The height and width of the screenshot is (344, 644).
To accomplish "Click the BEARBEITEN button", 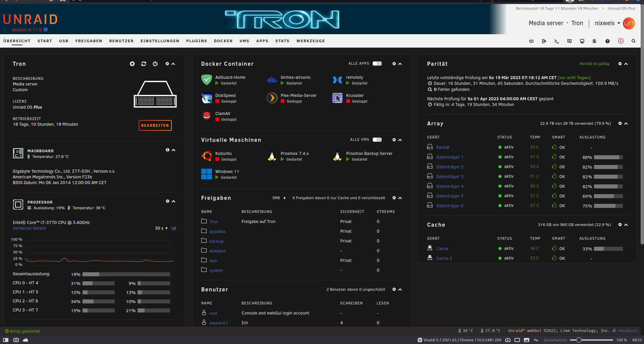I will pyautogui.click(x=155, y=125).
